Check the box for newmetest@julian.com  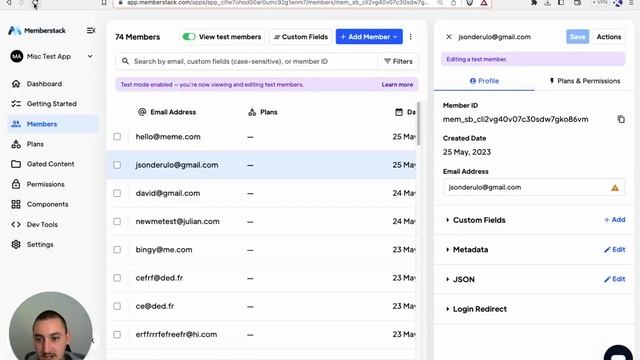point(117,221)
